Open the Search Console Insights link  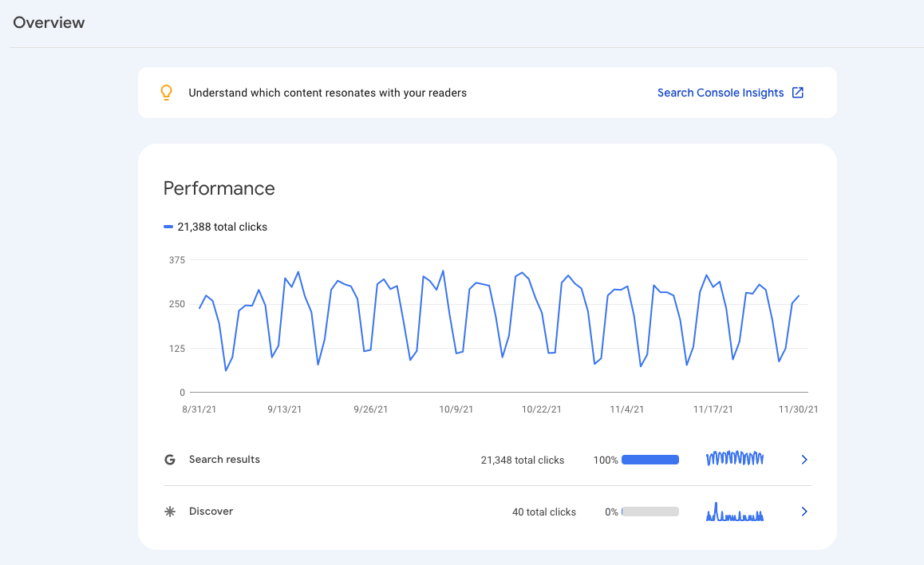720,93
